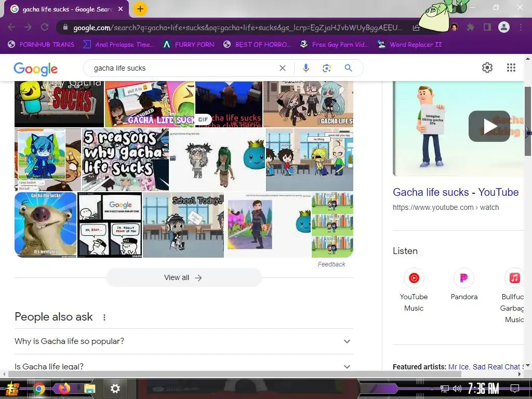Viewport: 532px width, 399px height.
Task: Click the Google logo
Action: (x=36, y=69)
